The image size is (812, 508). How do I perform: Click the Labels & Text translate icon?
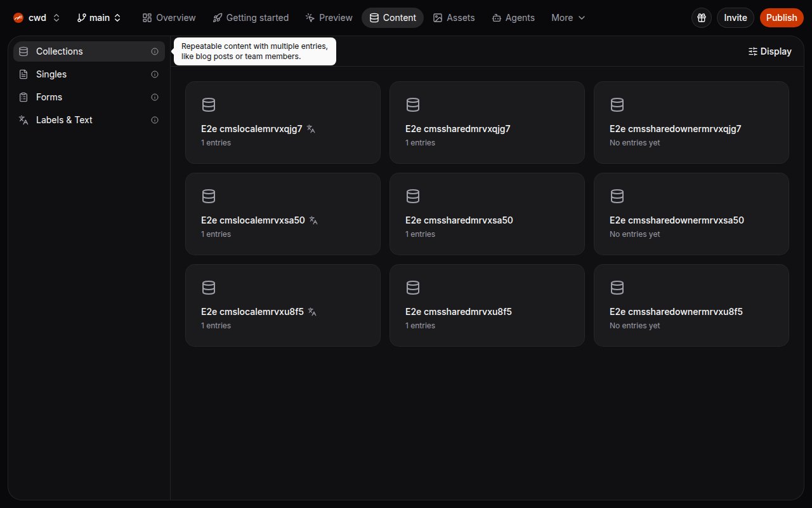click(x=23, y=120)
